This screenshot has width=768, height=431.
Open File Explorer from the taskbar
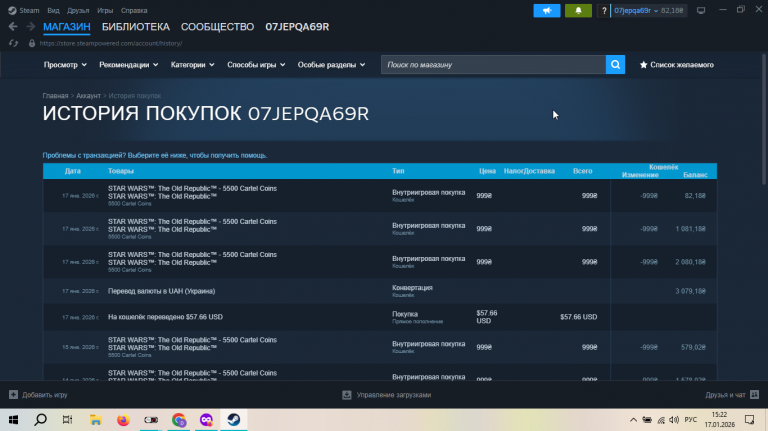coord(96,420)
